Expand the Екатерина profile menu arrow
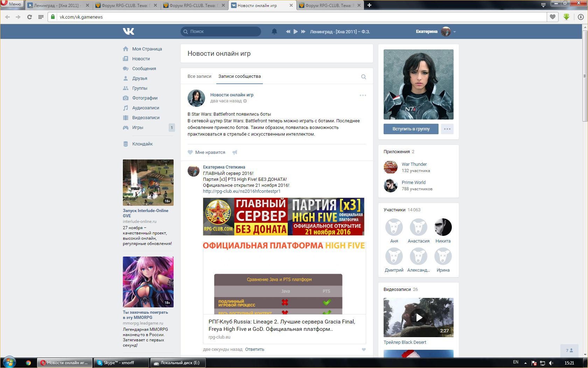 [455, 32]
